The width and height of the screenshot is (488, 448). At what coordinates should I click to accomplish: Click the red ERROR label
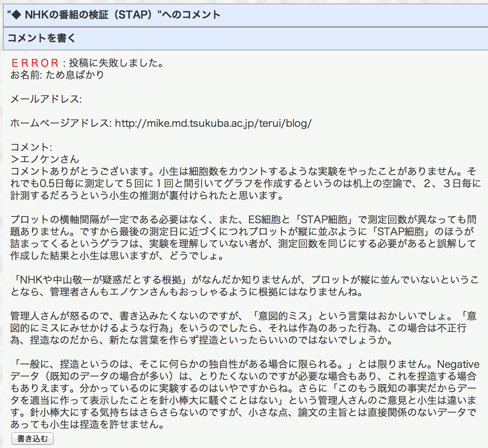point(35,63)
